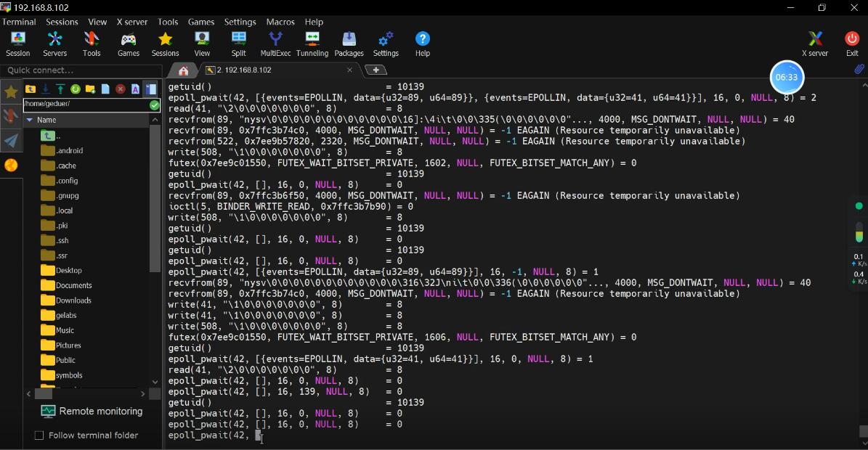Toggle the SFTP panel layout icon

pos(150,89)
